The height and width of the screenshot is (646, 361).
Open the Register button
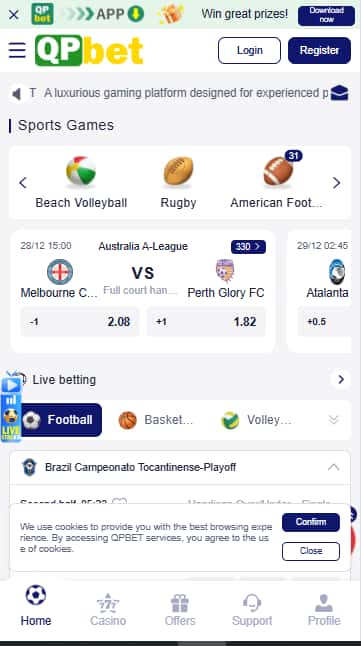point(319,50)
